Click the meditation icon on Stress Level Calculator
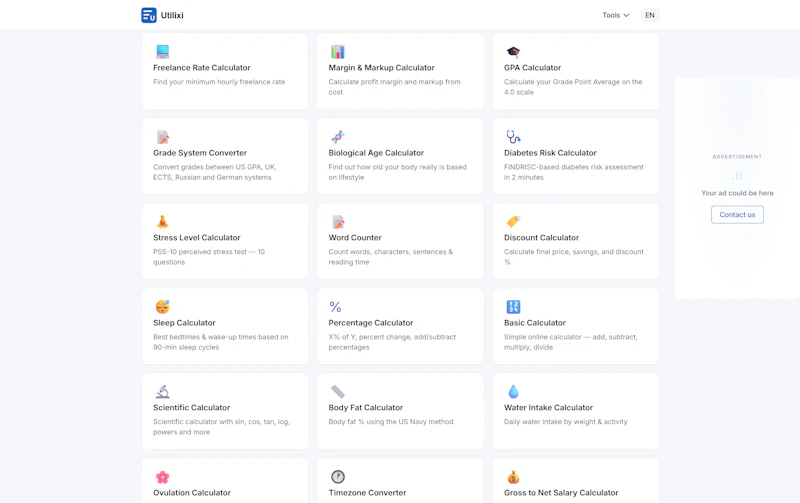800x503 pixels. coord(162,221)
